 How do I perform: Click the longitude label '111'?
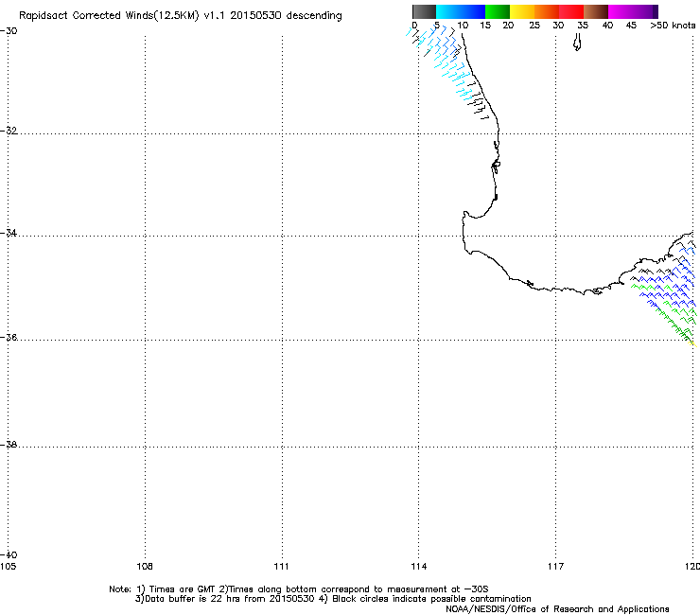[281, 567]
